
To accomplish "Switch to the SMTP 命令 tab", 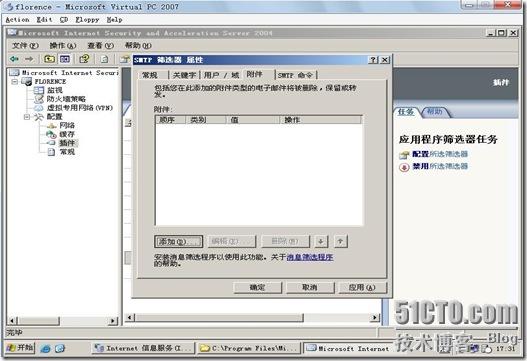I will [x=295, y=75].
